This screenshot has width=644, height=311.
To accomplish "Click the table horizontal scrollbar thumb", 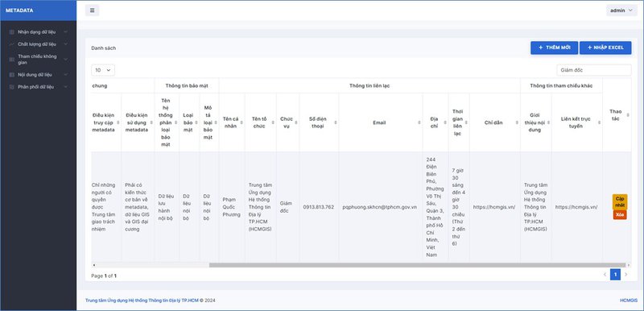I will (x=417, y=265).
